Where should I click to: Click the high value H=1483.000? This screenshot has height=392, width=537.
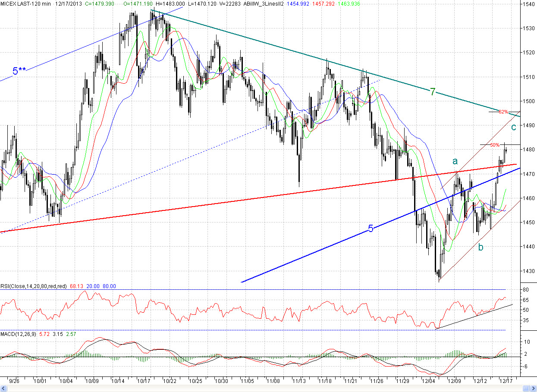point(170,3)
